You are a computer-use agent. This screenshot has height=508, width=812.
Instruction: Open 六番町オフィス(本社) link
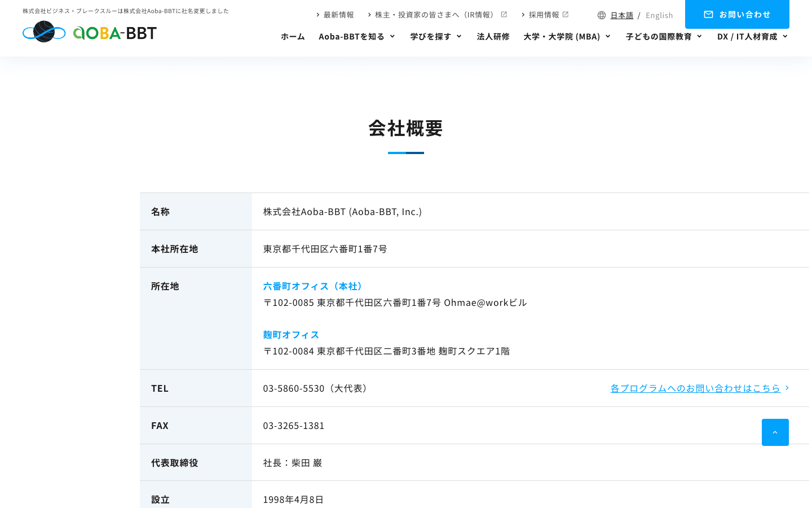[x=315, y=286]
